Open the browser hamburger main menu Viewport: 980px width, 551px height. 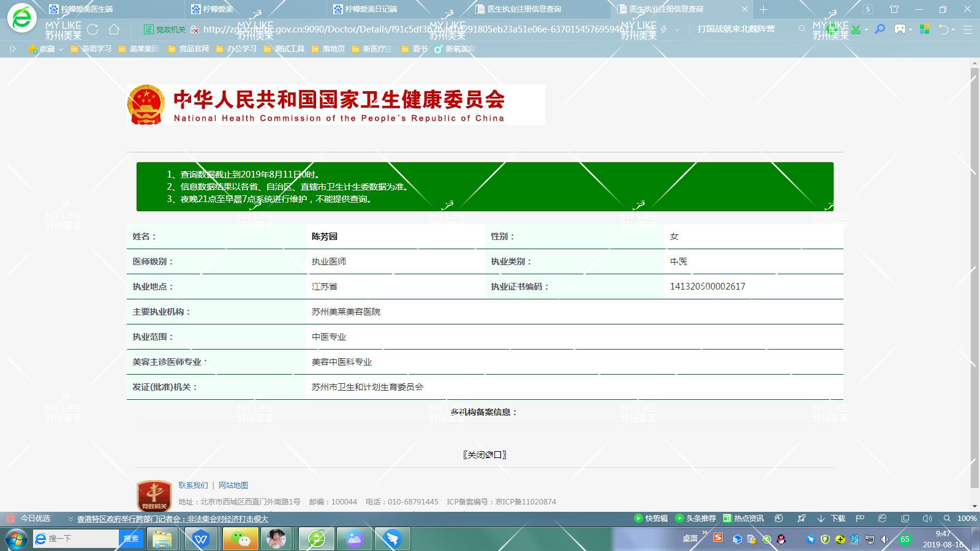pos(968,29)
